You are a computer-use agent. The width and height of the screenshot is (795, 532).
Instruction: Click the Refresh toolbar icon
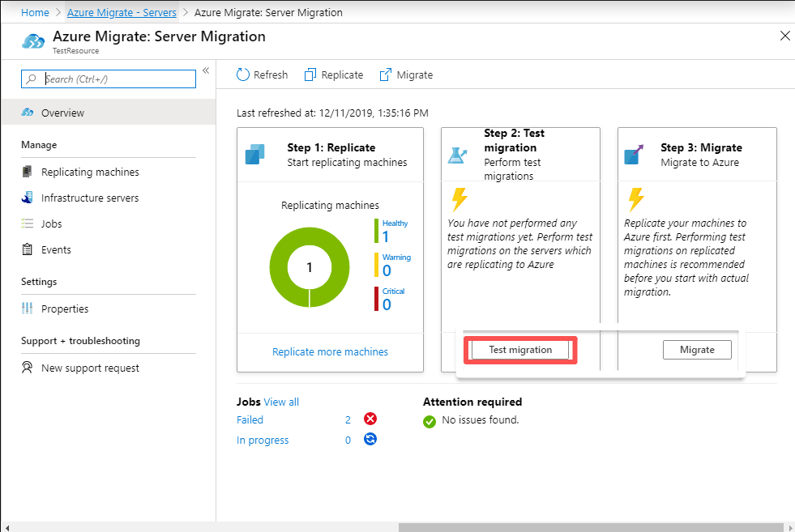pyautogui.click(x=243, y=75)
